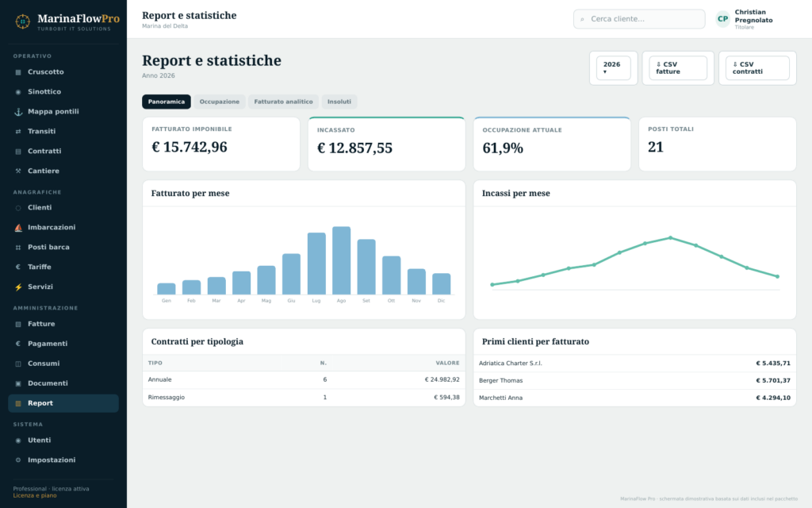Viewport: 812px width, 508px height.
Task: Open Tariffe via the euro icon
Action: coord(18,267)
